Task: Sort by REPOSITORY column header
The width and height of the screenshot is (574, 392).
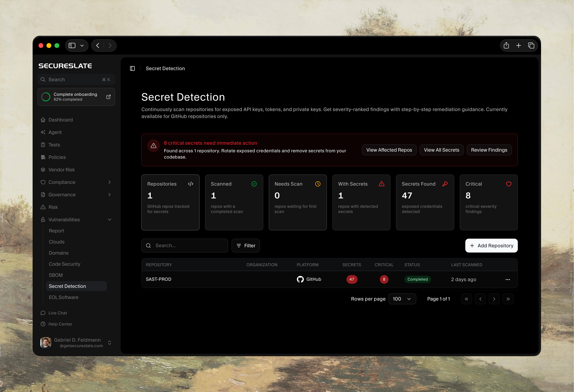Action: coord(159,265)
